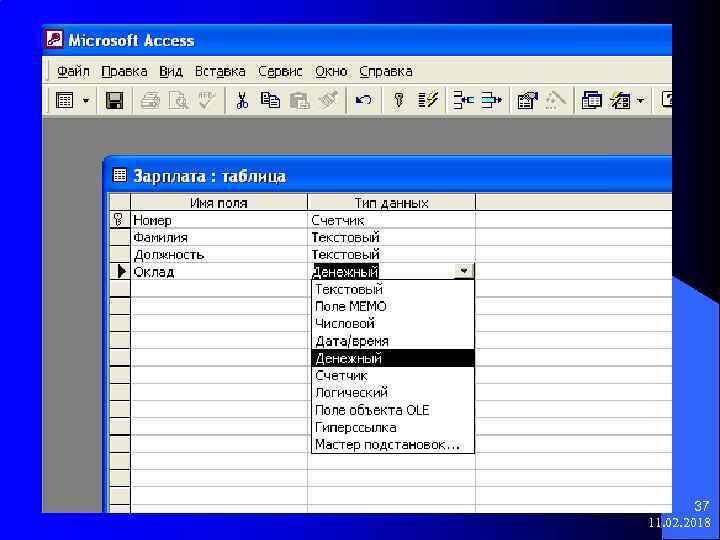Cut selection with scissors icon

[x=242, y=100]
